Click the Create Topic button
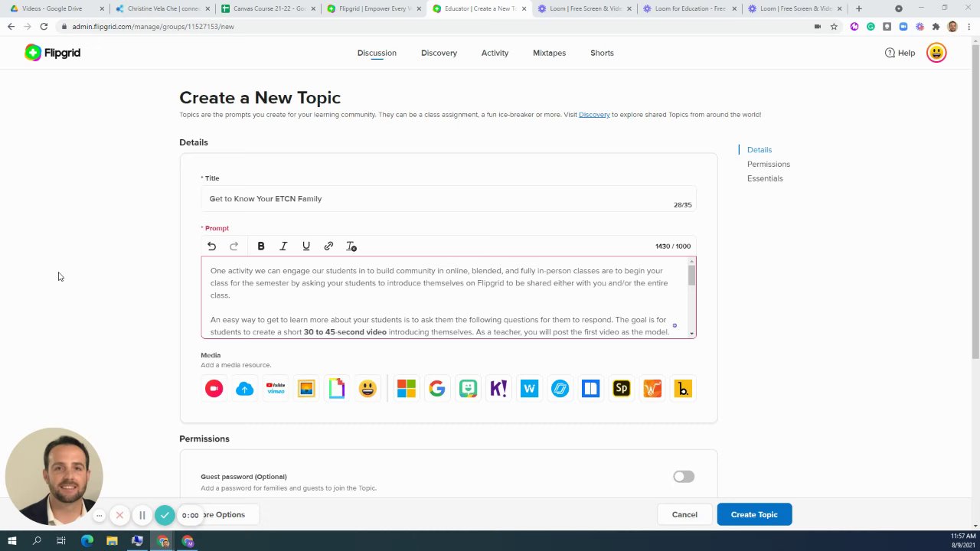 pos(754,515)
